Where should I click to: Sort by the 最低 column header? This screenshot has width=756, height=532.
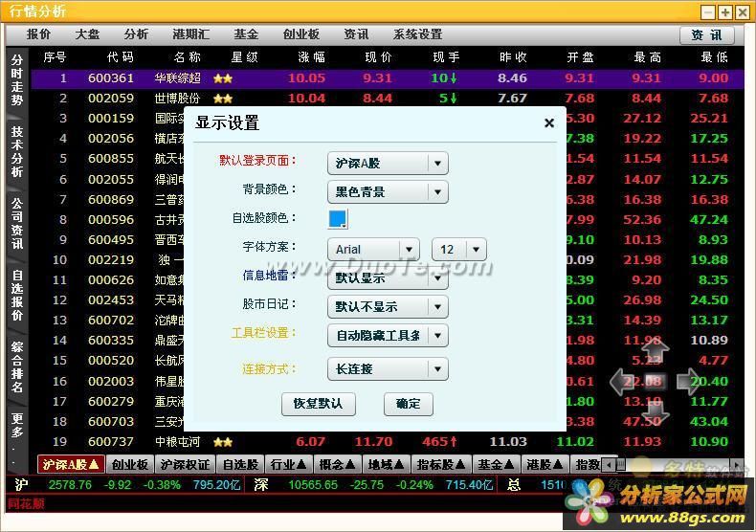[x=714, y=57]
